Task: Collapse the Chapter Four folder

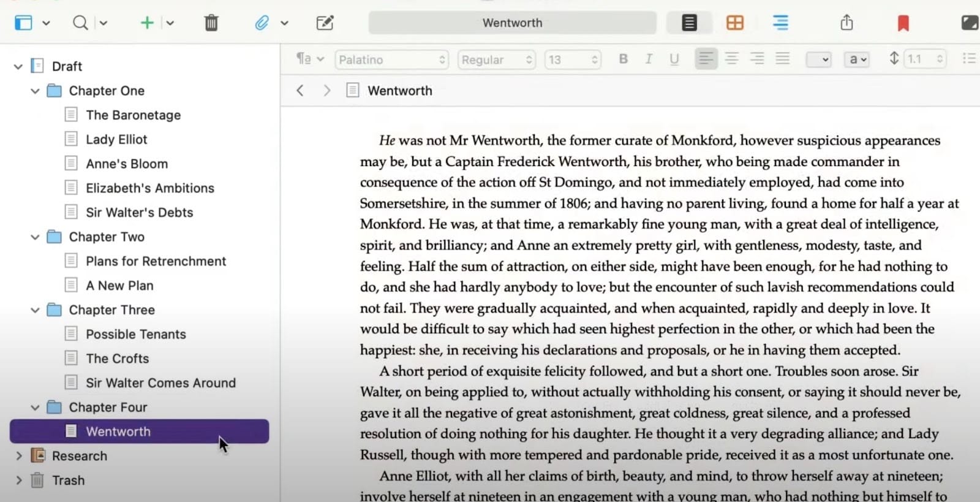Action: coord(36,408)
